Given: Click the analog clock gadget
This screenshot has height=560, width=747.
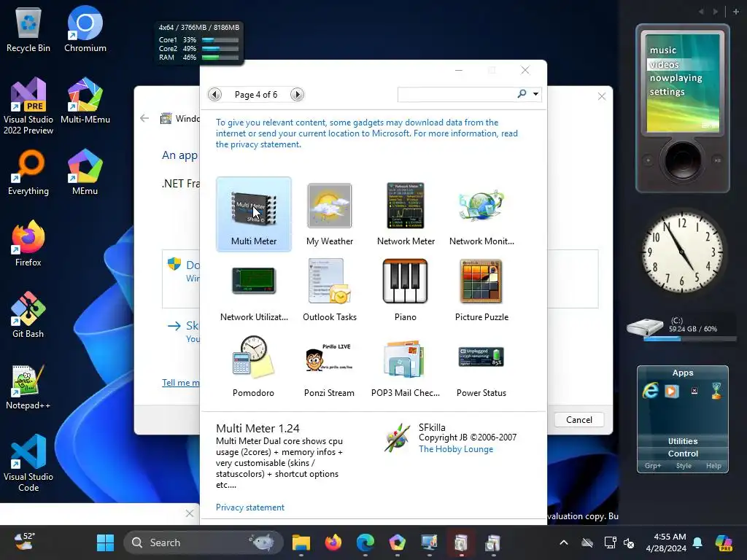Looking at the screenshot, I should [x=682, y=252].
